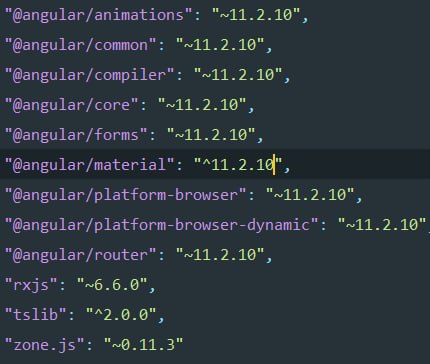Select the common version "~11.2.10"
This screenshot has width=430, height=364.
(x=220, y=45)
